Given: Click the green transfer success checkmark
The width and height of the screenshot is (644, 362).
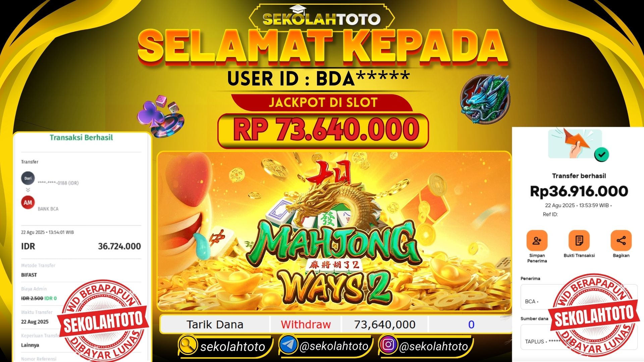Looking at the screenshot, I should click(601, 155).
